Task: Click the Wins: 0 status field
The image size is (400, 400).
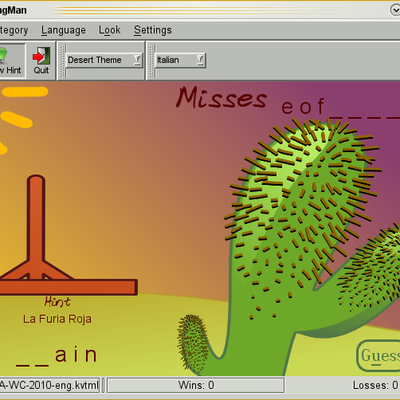Action: coord(196,385)
